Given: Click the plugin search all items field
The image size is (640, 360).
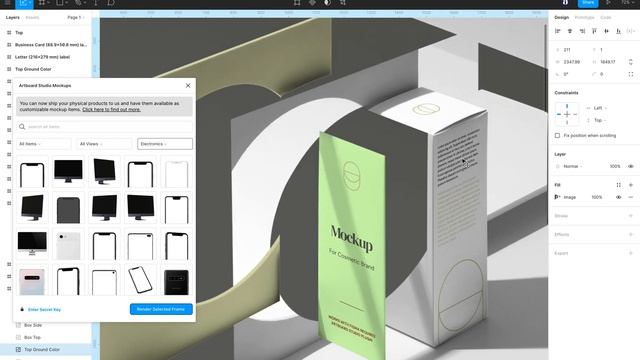Looking at the screenshot, I should pyautogui.click(x=104, y=127).
